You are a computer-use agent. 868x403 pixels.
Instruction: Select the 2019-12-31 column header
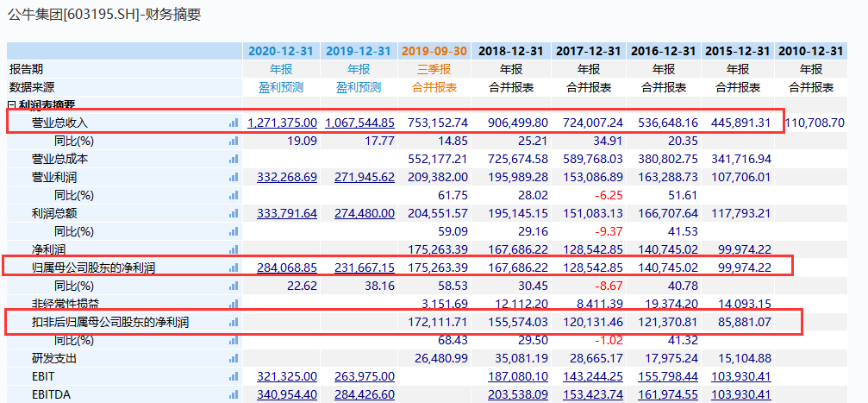(359, 51)
